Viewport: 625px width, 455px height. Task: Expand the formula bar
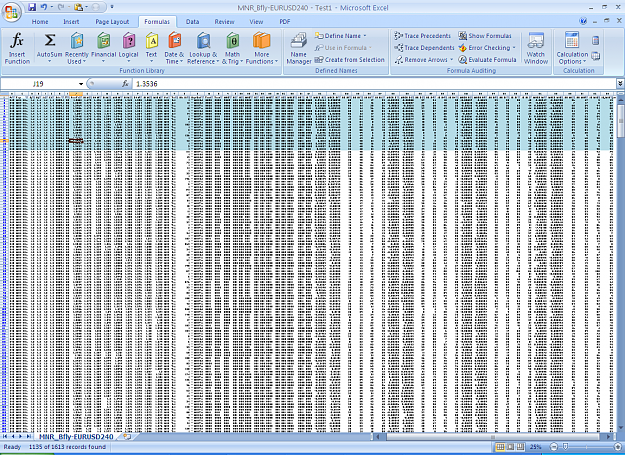point(620,84)
